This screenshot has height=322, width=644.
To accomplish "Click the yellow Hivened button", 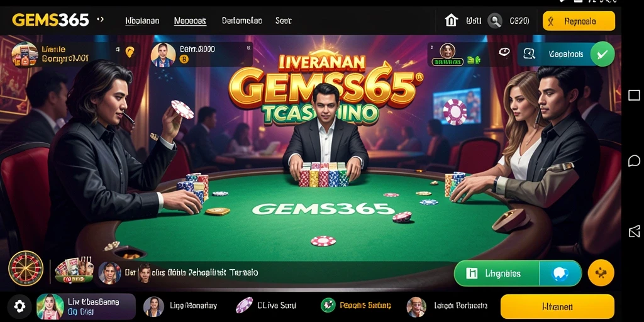I will [557, 307].
